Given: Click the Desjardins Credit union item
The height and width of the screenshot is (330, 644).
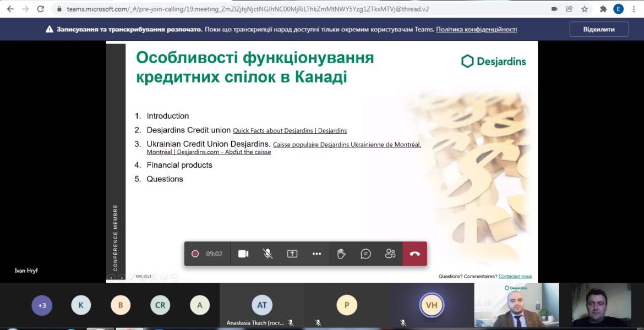Looking at the screenshot, I should coord(188,130).
